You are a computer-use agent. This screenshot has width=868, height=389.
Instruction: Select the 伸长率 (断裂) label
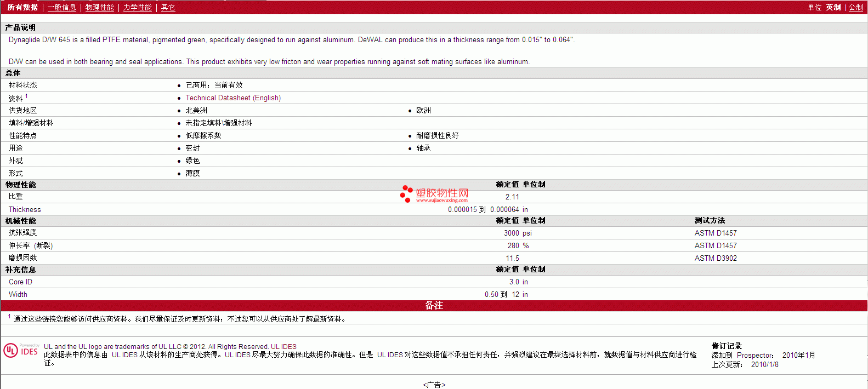click(x=31, y=245)
